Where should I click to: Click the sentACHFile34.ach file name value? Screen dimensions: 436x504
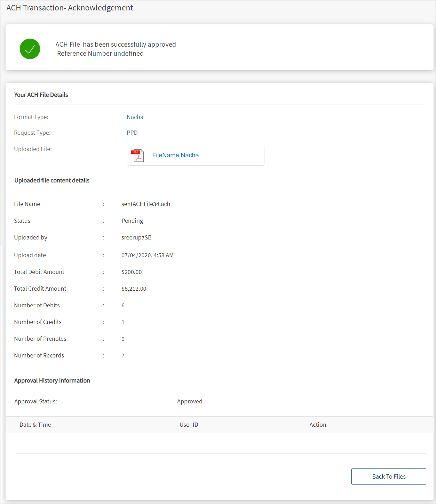tap(146, 204)
